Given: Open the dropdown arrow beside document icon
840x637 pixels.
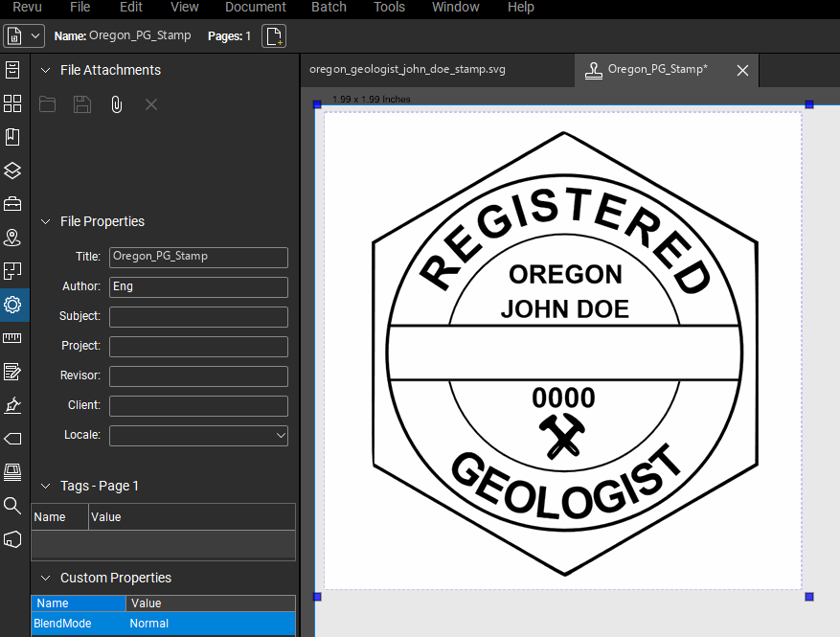Looking at the screenshot, I should pos(35,36).
